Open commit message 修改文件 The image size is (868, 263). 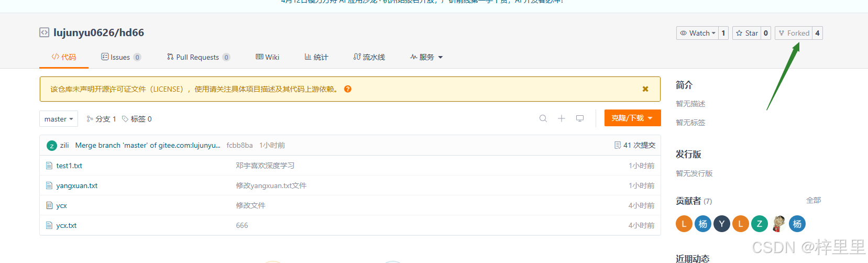[x=250, y=205]
